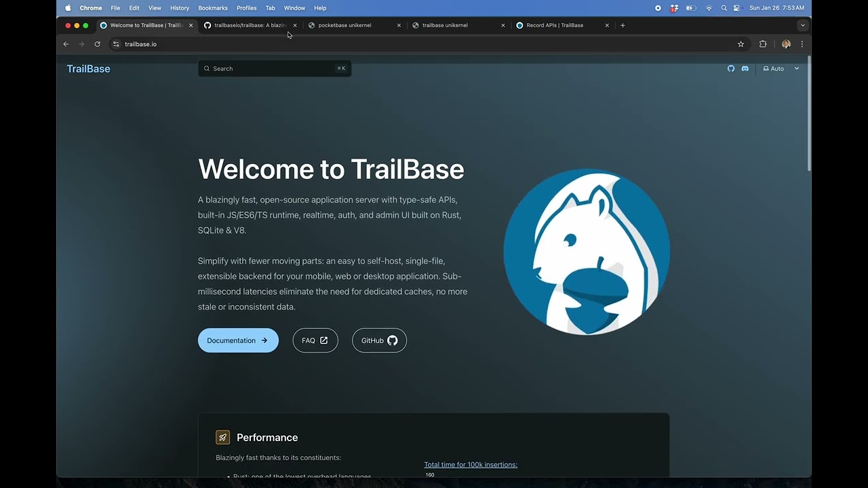Click the Performance section heading
The image size is (868, 488).
[267, 437]
